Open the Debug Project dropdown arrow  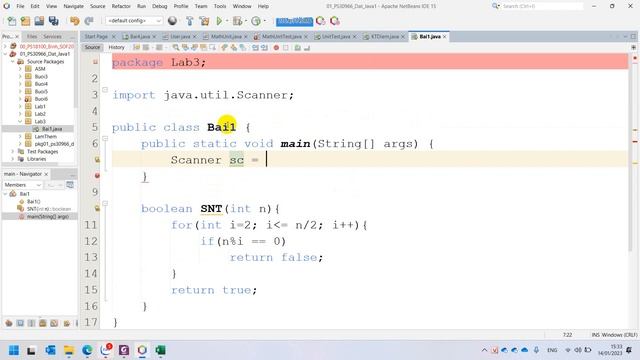click(246, 21)
